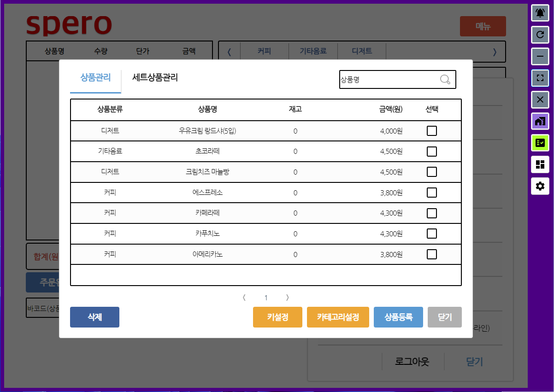Select the 상품관리 tab
Image resolution: width=554 pixels, height=392 pixels.
click(x=95, y=78)
